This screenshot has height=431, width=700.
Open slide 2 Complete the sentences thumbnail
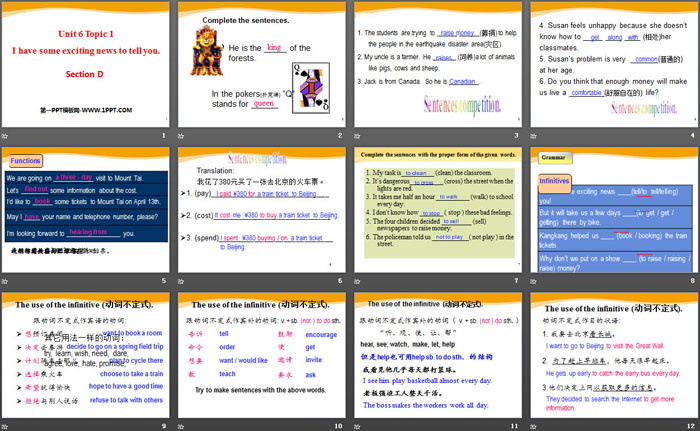tap(262, 64)
